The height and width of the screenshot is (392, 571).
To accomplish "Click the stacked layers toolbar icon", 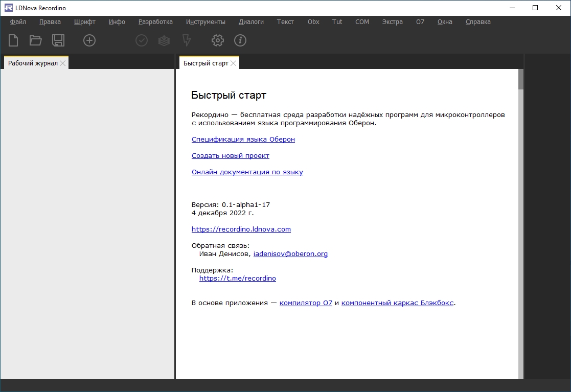I will point(164,40).
